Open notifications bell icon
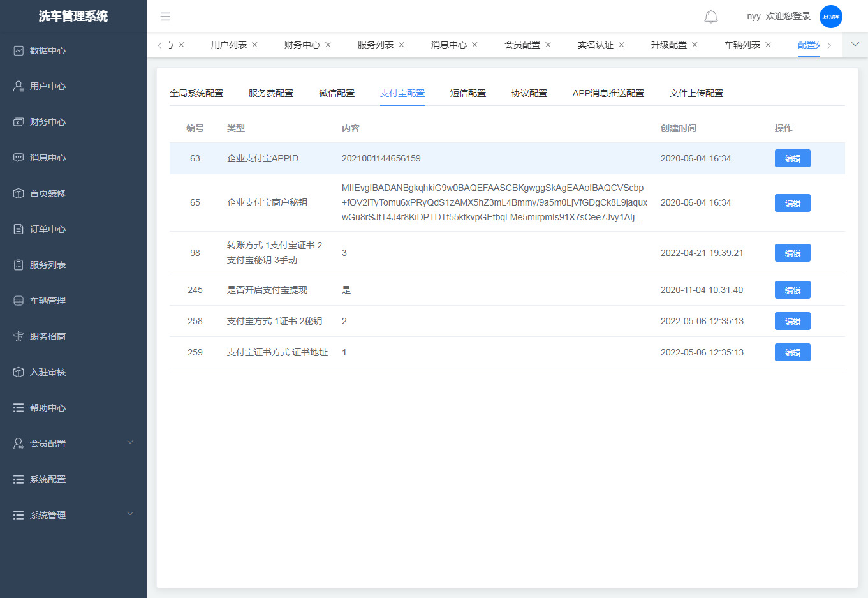The image size is (868, 598). tap(710, 17)
